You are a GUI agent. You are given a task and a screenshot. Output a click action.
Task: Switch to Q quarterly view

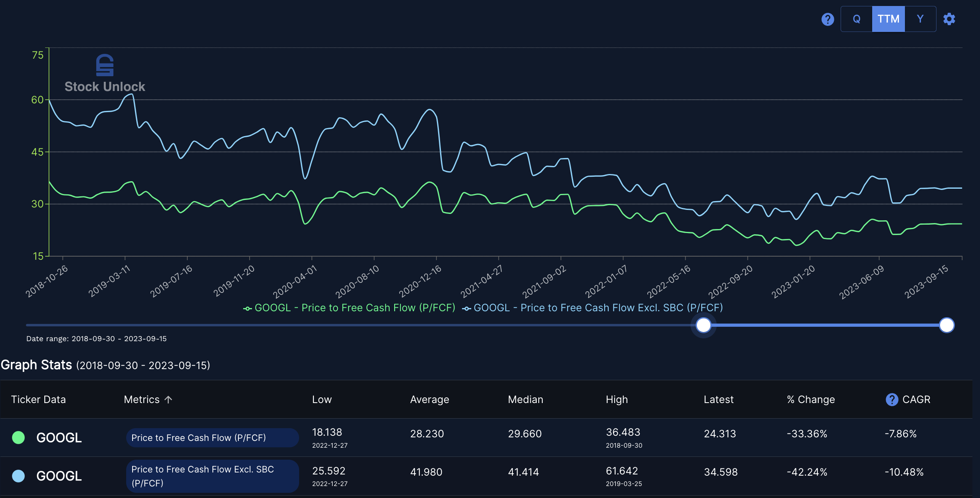tap(857, 19)
